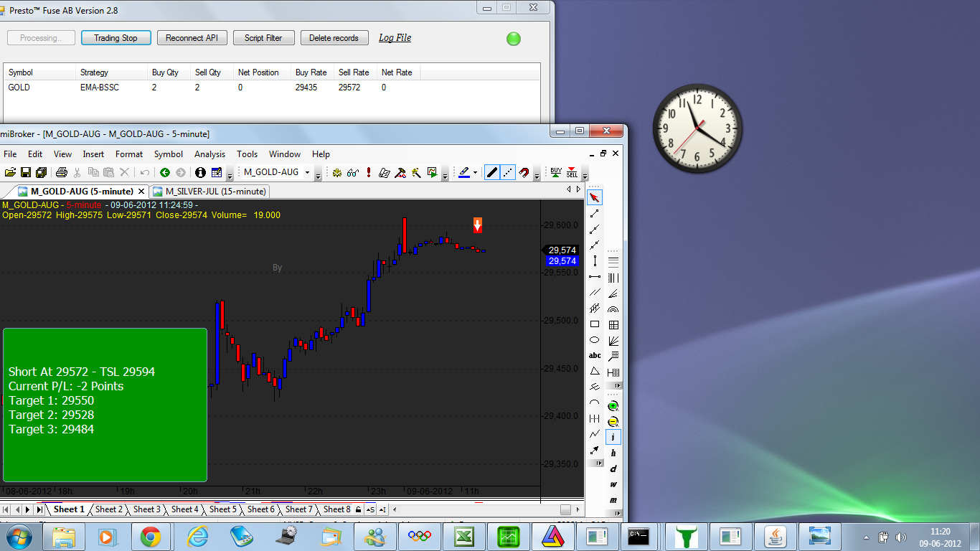The image size is (980, 551).
Task: Click the green Back arrow icon
Action: tap(165, 172)
